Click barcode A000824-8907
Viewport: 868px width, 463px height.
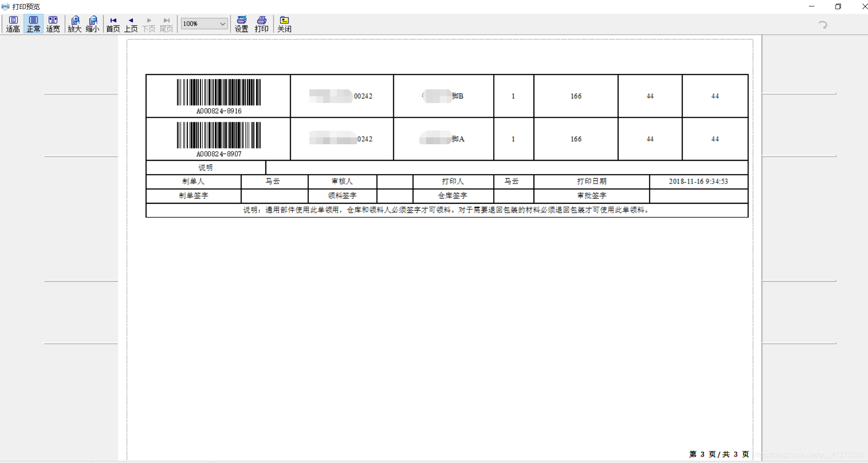coord(219,139)
